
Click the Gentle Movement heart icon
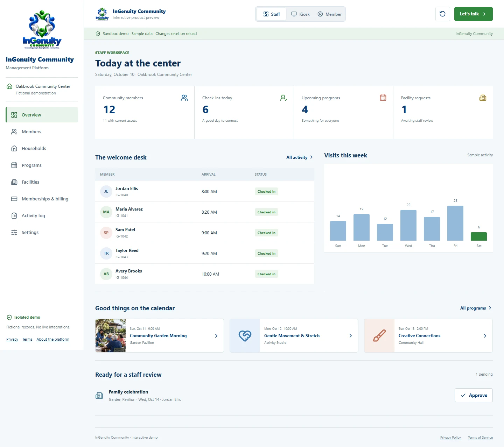(245, 336)
